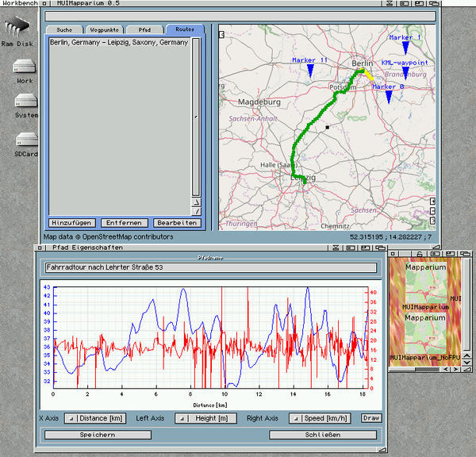Open the System drive icon
The width and height of the screenshot is (476, 457).
tap(25, 102)
